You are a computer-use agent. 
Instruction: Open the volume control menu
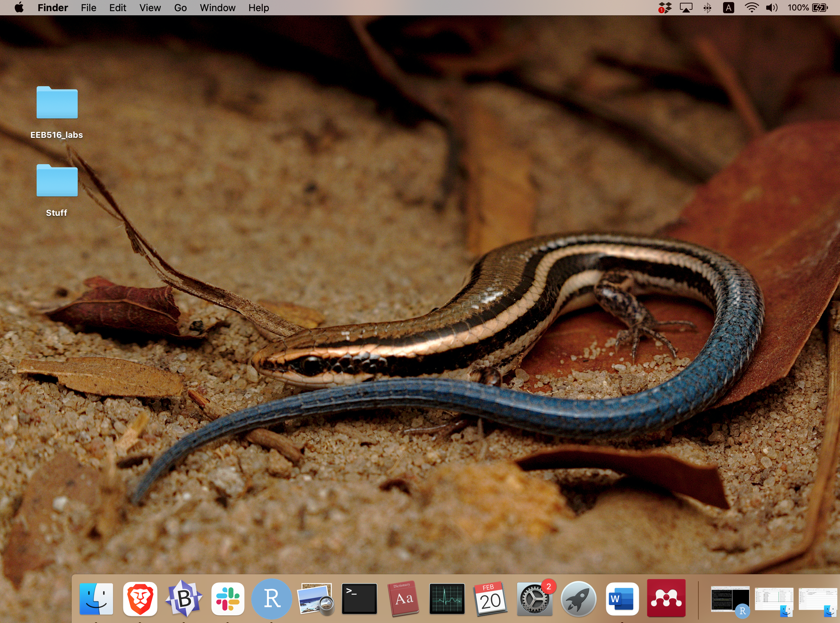[x=771, y=8]
